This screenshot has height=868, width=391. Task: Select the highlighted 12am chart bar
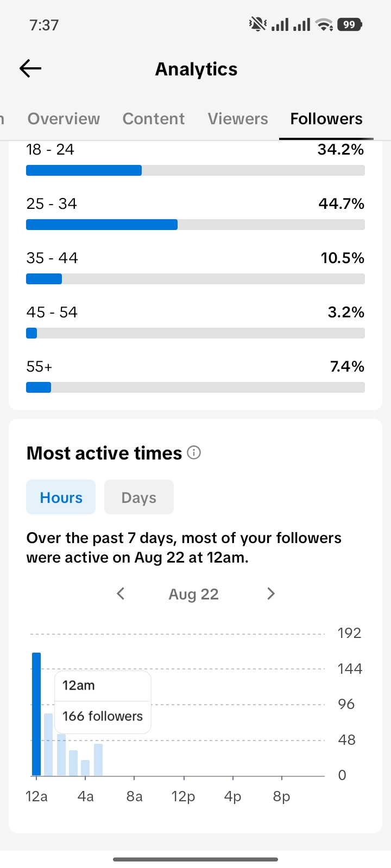point(36,714)
